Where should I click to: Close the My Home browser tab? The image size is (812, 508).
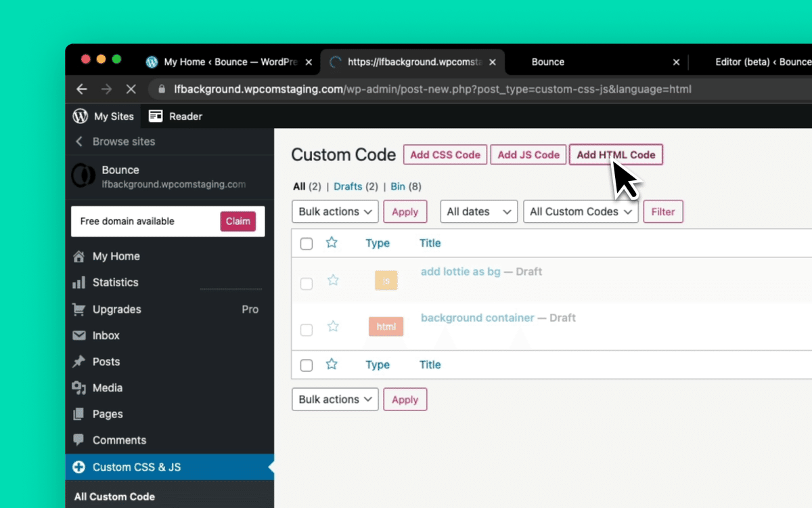pyautogui.click(x=309, y=62)
